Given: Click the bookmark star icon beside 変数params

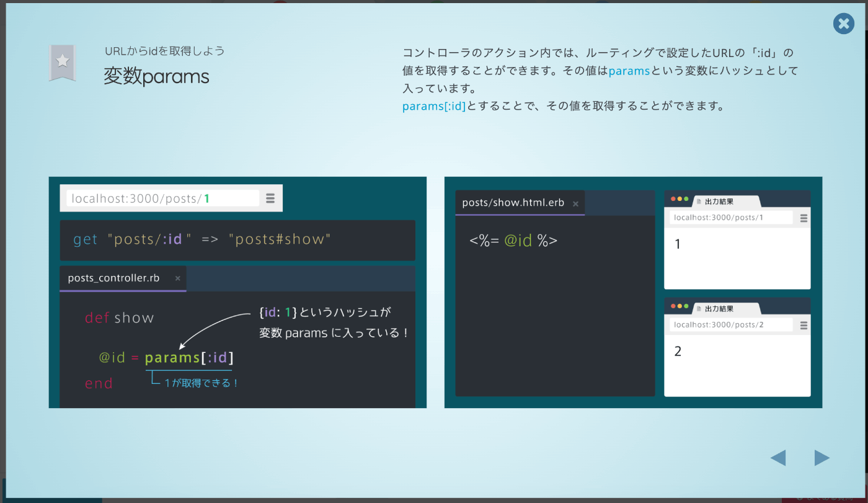Looking at the screenshot, I should pyautogui.click(x=62, y=62).
